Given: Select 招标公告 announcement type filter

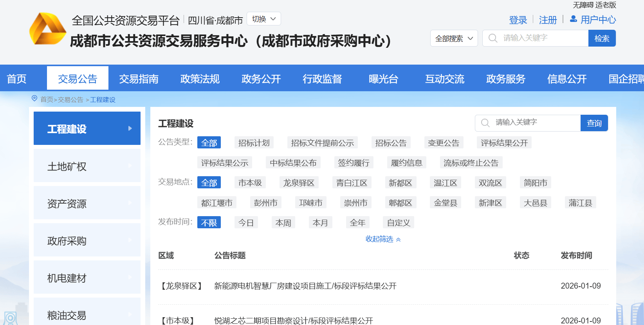Looking at the screenshot, I should (x=391, y=143).
